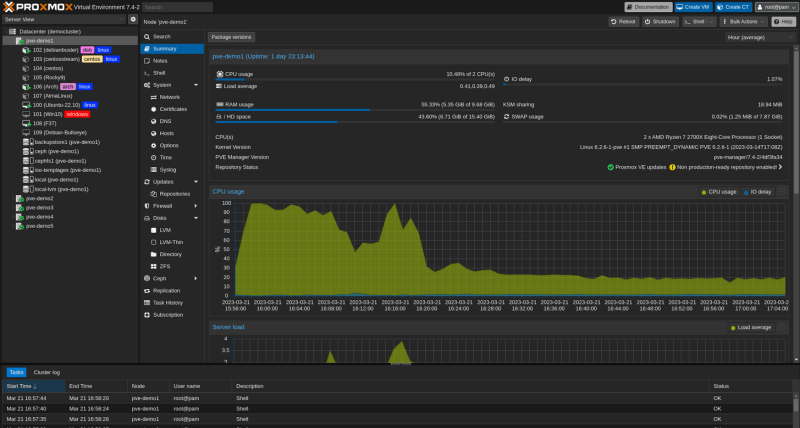
Task: Focus the top Search input field
Action: [177, 7]
